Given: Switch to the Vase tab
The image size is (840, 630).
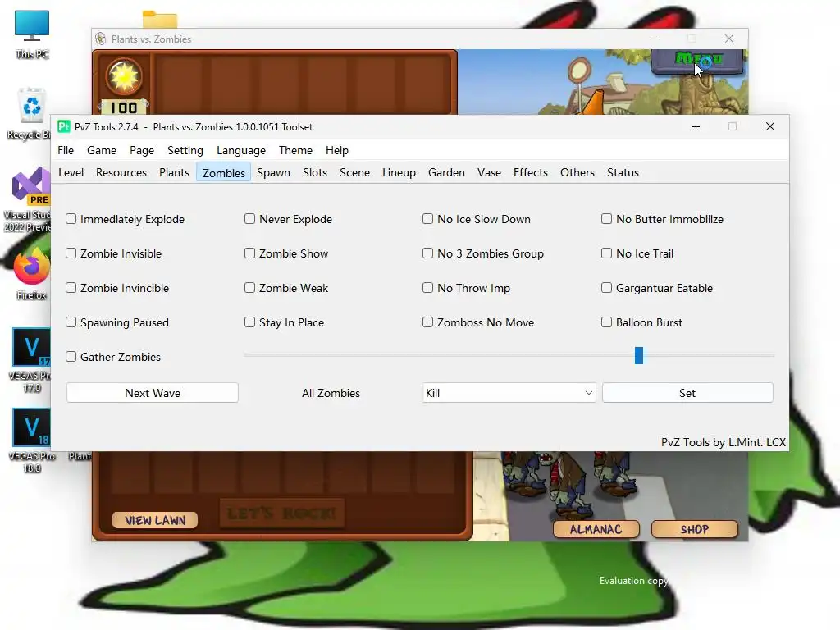Looking at the screenshot, I should coord(489,172).
